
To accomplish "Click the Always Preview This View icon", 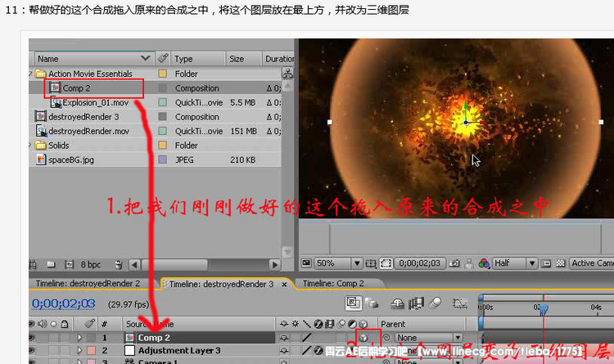I will [x=306, y=263].
